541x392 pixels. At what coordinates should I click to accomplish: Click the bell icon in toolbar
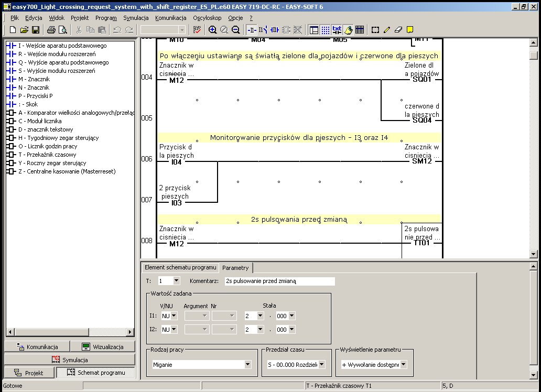348,30
